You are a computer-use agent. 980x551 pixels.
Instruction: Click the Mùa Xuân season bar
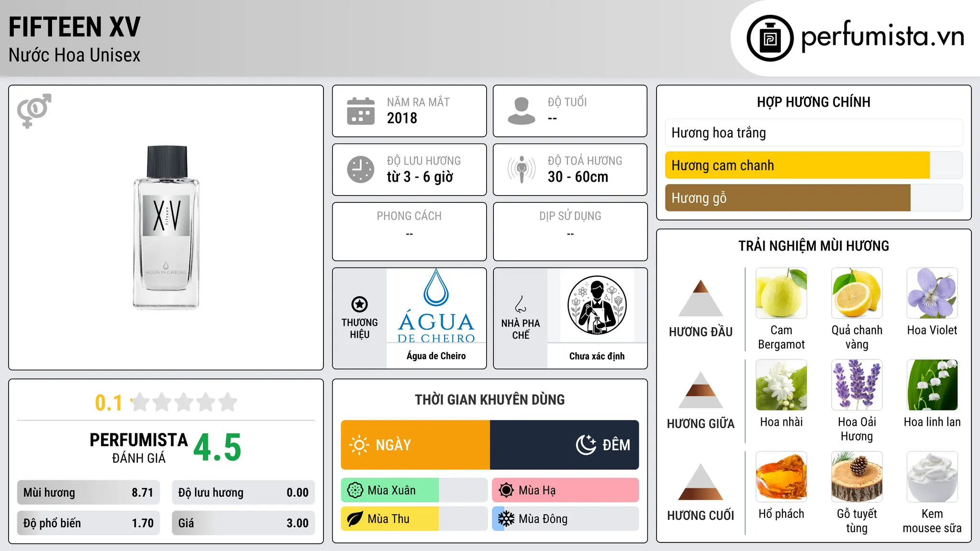(x=414, y=490)
